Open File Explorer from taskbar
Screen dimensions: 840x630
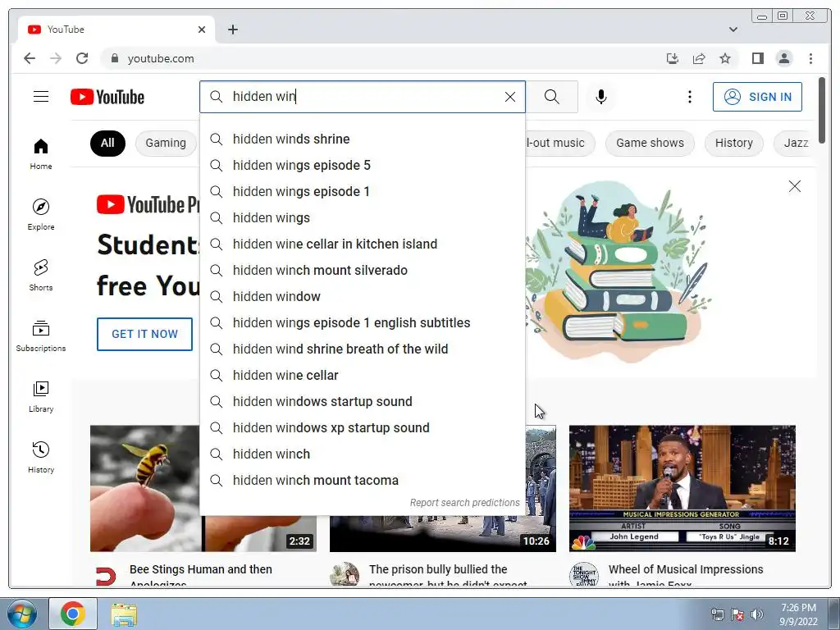click(x=124, y=614)
